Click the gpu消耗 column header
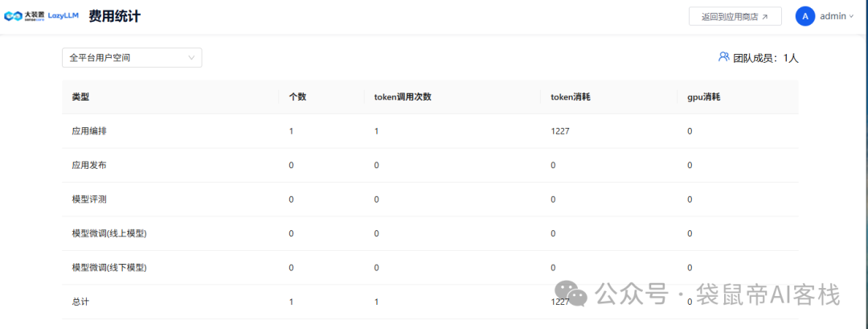Viewport: 868px width, 329px height. tap(703, 97)
